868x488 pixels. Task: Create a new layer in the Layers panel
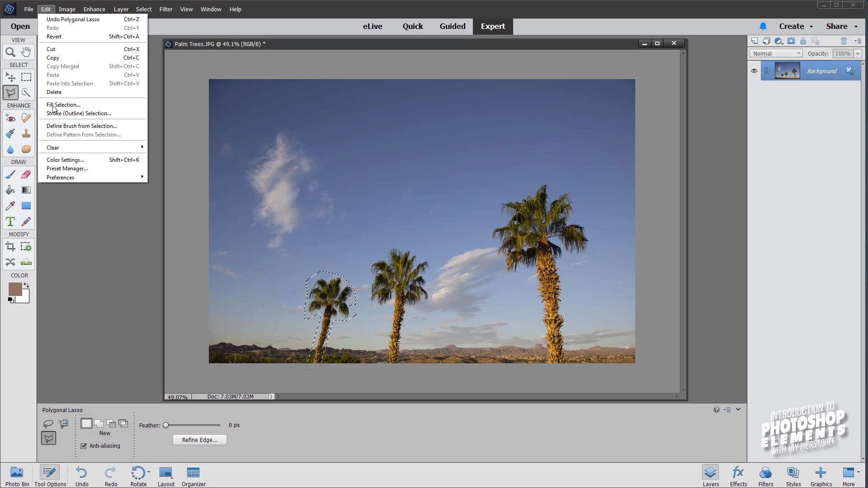tap(755, 41)
